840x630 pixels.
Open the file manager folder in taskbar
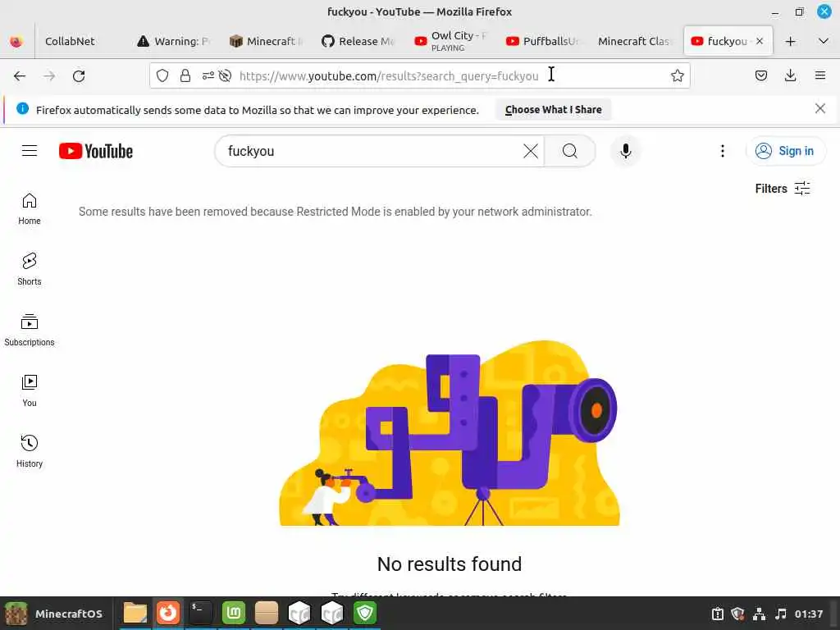click(135, 613)
